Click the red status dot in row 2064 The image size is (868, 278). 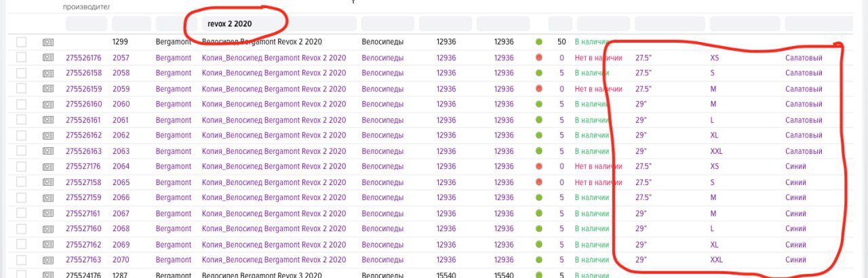[x=539, y=167]
